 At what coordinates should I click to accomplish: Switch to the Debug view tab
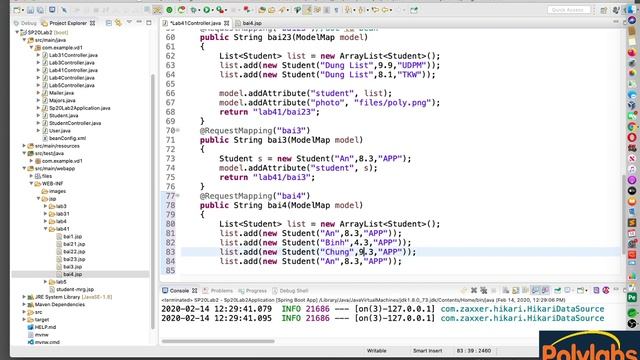pyautogui.click(x=25, y=23)
